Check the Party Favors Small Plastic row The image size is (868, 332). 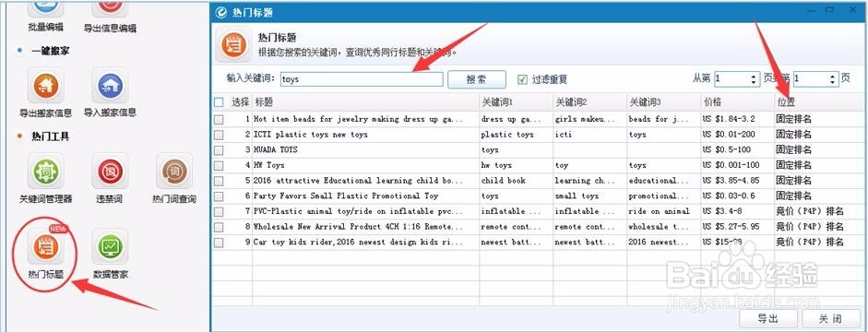point(219,196)
